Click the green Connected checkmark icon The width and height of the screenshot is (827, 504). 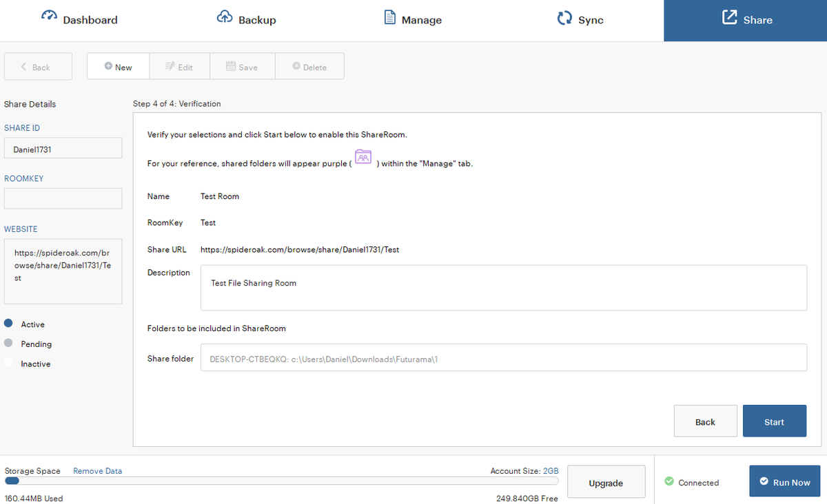pyautogui.click(x=668, y=482)
